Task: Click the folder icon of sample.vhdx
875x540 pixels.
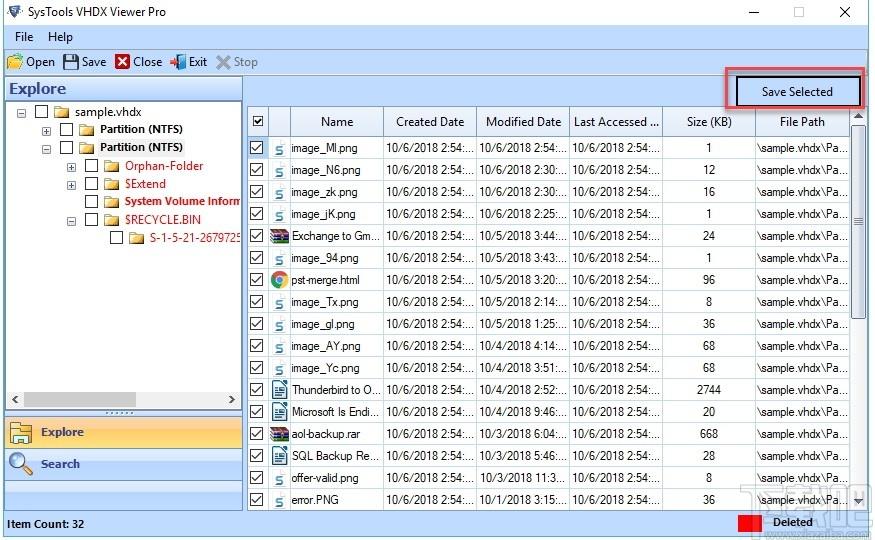Action: (61, 112)
